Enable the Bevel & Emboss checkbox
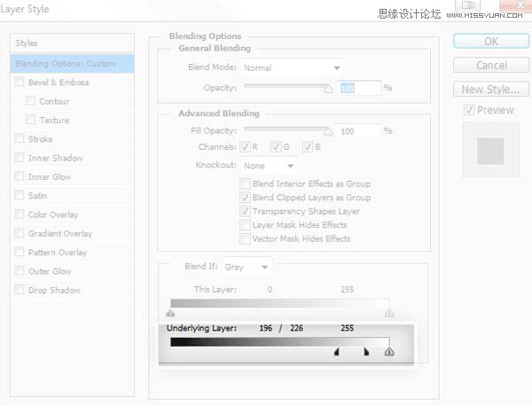The height and width of the screenshot is (406, 532). 20,82
